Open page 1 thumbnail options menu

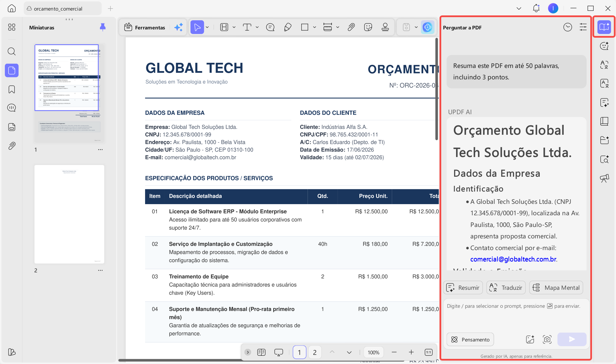coord(100,150)
